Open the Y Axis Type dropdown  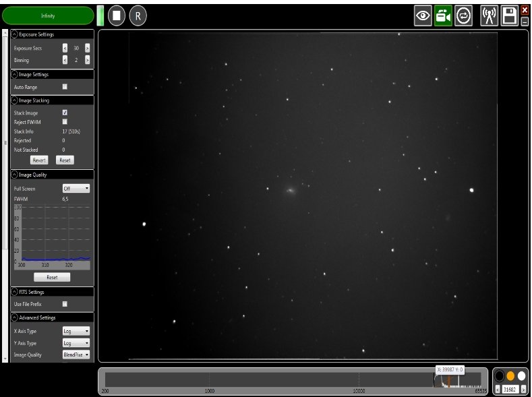tap(76, 343)
